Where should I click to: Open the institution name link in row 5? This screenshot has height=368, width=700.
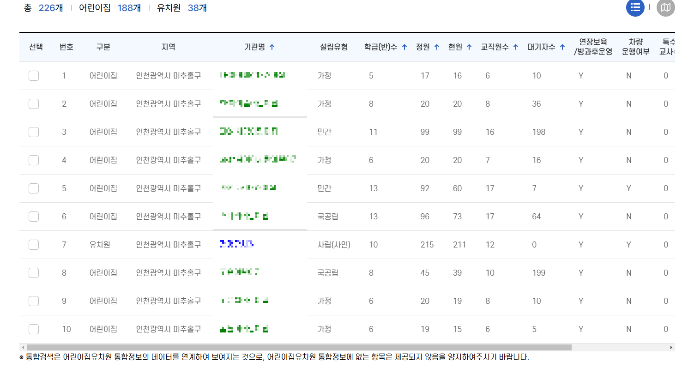(249, 188)
